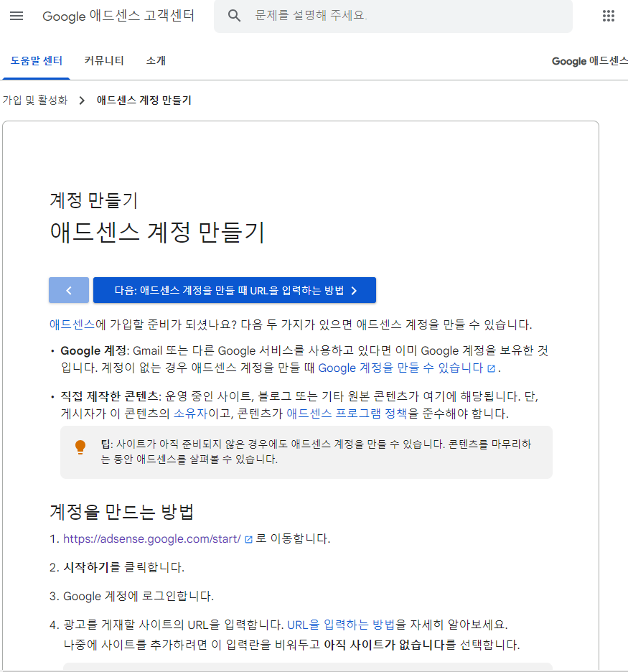The height and width of the screenshot is (672, 628).
Task: Click the 계정을 만드는 방법 heading
Action: pos(122,512)
